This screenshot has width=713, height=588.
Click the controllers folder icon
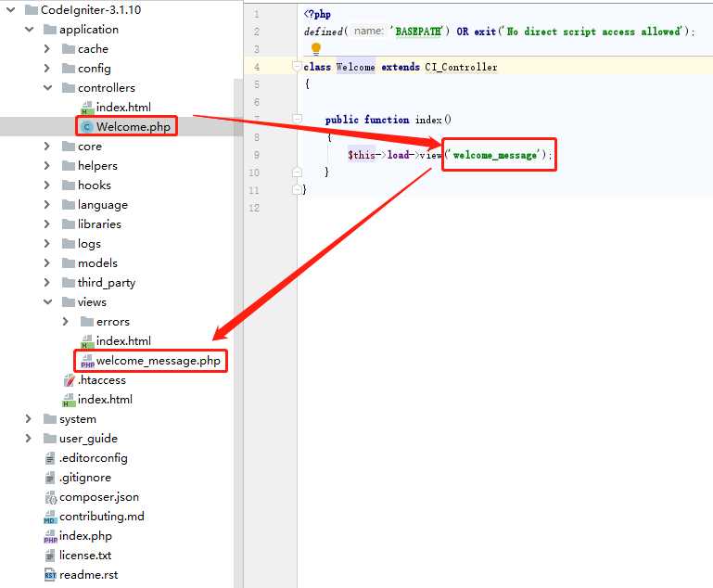pos(69,88)
